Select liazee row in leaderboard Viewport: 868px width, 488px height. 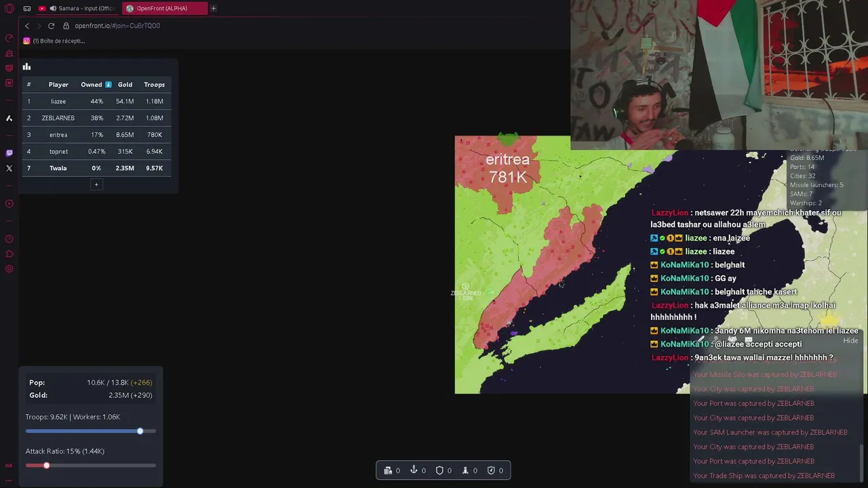pos(96,101)
